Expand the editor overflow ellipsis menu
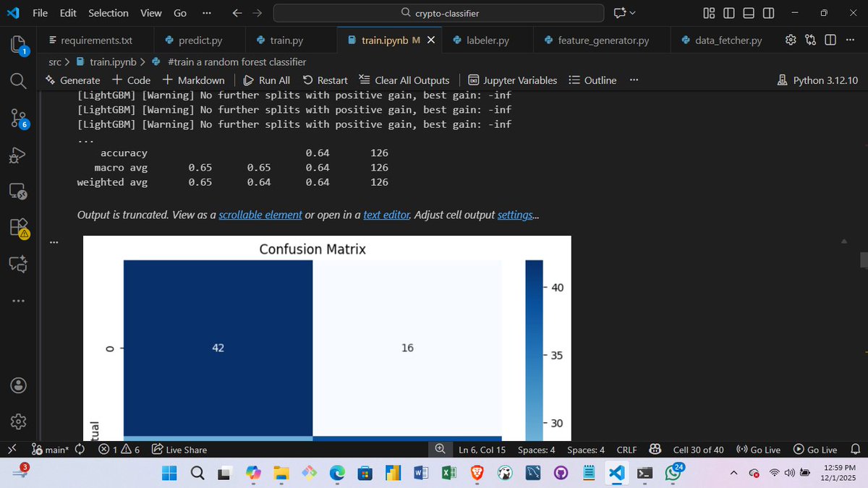The image size is (868, 488). pos(851,40)
